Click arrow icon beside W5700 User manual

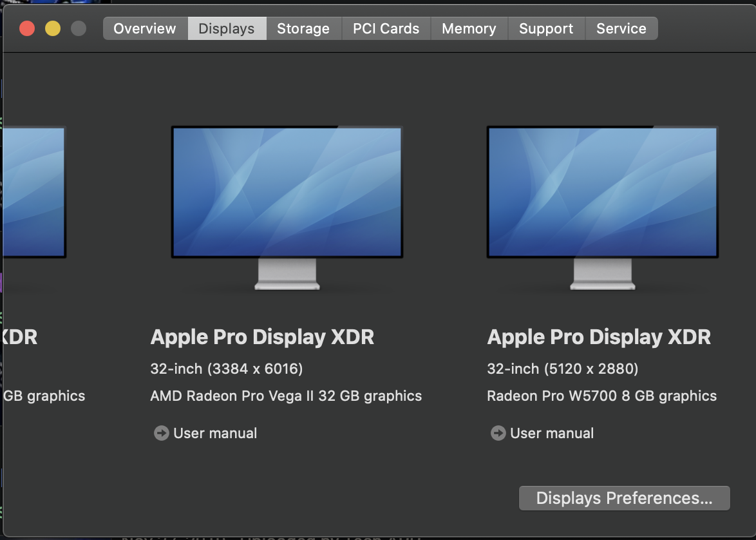(498, 433)
